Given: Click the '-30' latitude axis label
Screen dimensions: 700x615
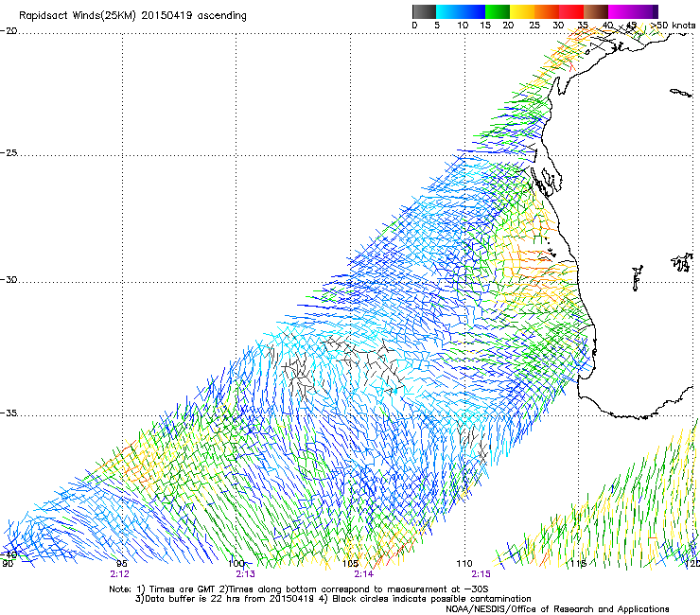Looking at the screenshot, I should 9,279.
